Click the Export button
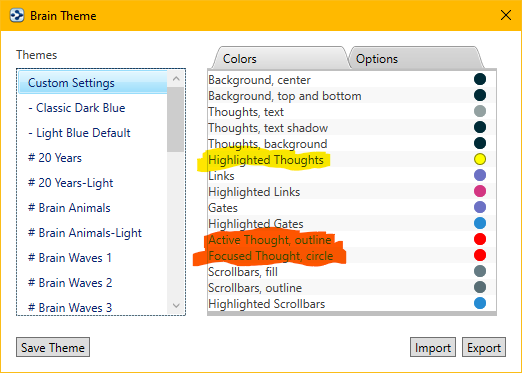Image resolution: width=522 pixels, height=373 pixels. point(484,347)
